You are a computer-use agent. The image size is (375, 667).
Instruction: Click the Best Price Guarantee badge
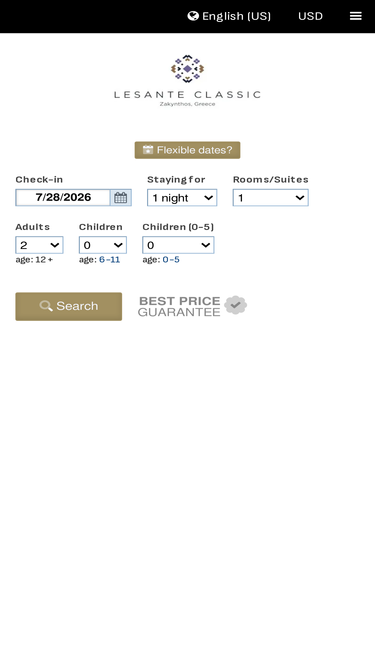tap(192, 306)
